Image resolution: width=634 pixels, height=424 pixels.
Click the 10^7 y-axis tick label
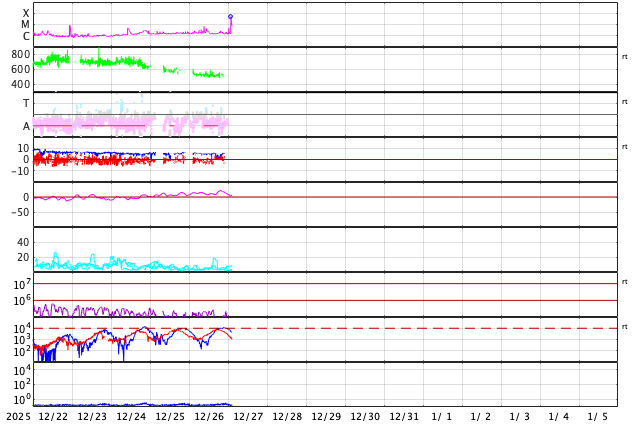pos(22,285)
